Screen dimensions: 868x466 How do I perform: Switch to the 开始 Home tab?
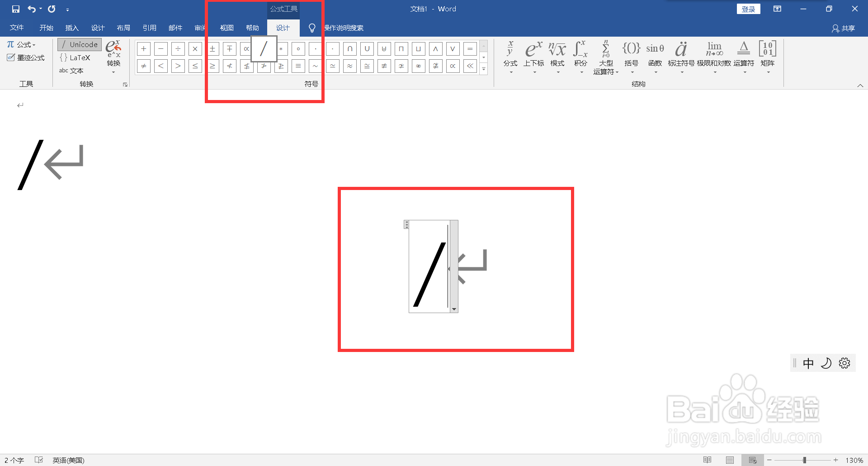point(46,28)
